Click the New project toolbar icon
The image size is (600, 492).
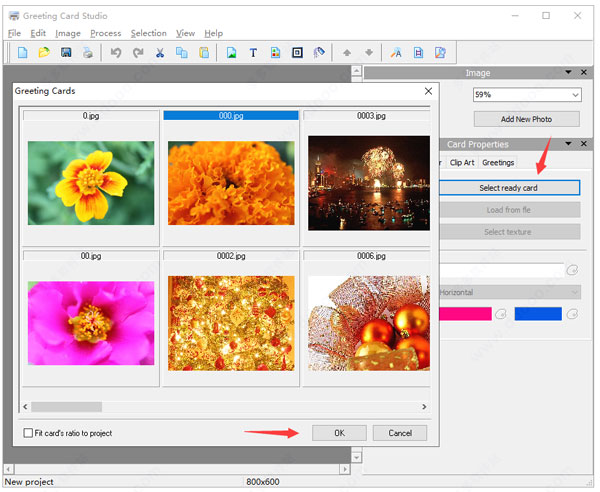(x=22, y=52)
